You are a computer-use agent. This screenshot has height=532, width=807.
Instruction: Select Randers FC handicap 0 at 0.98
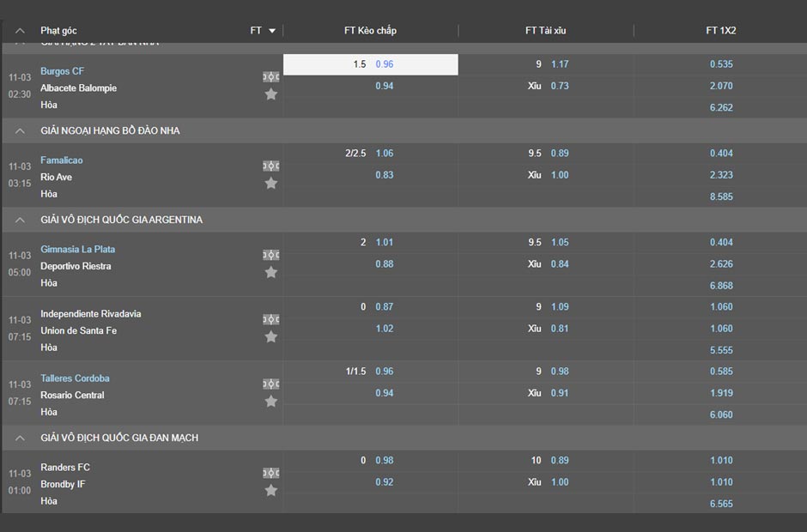pyautogui.click(x=385, y=461)
